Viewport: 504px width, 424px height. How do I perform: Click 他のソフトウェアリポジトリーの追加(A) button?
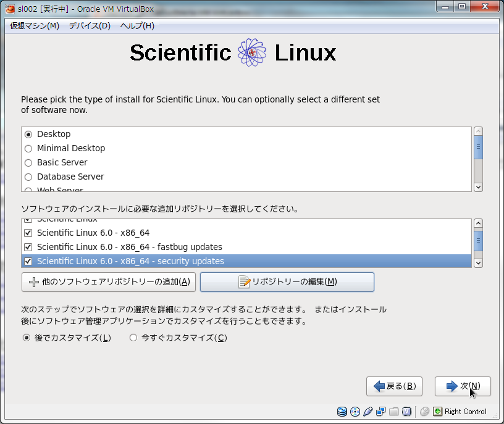[109, 282]
